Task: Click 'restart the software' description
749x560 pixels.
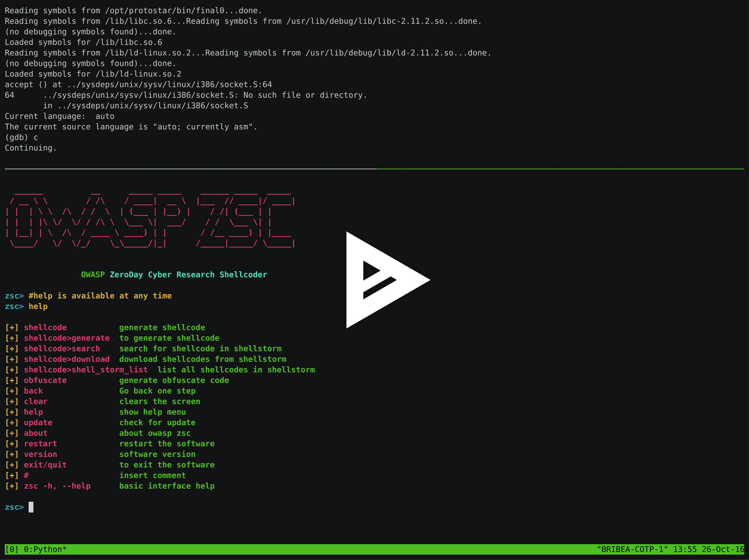Action: coord(167,444)
